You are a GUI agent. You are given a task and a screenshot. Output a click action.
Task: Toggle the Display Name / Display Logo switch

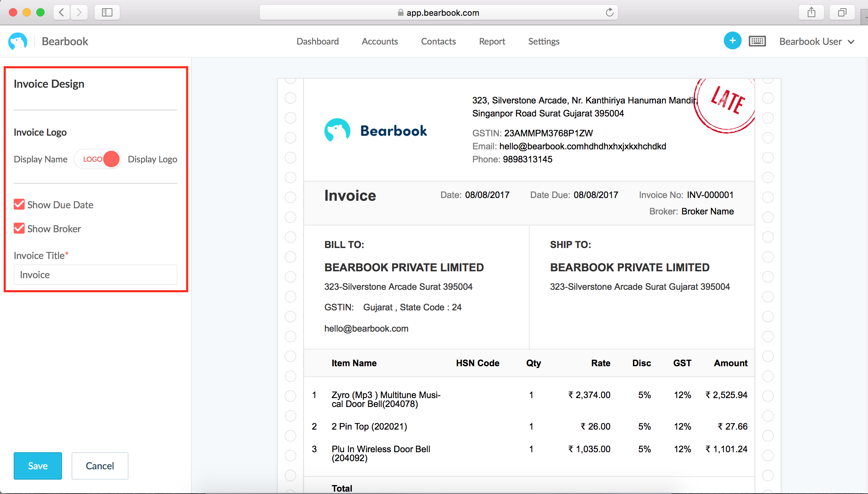coord(98,159)
